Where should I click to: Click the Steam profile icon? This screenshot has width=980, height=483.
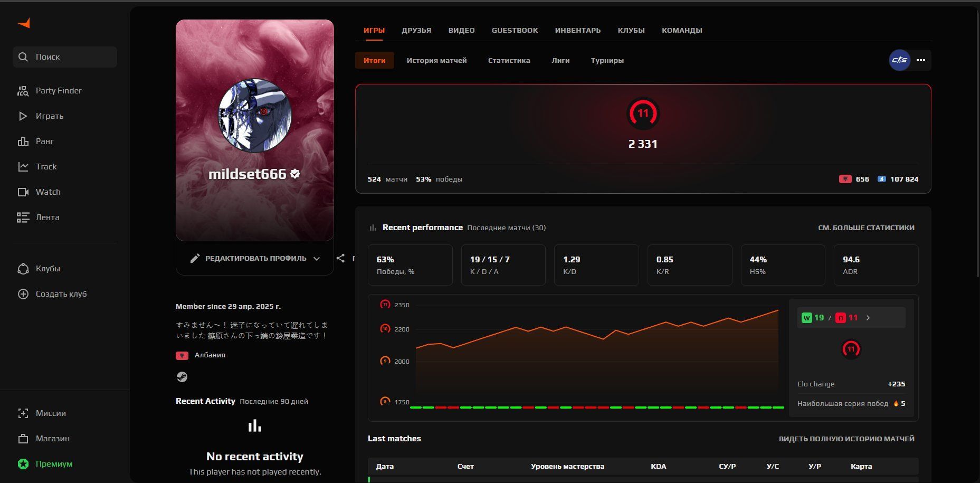tap(182, 377)
